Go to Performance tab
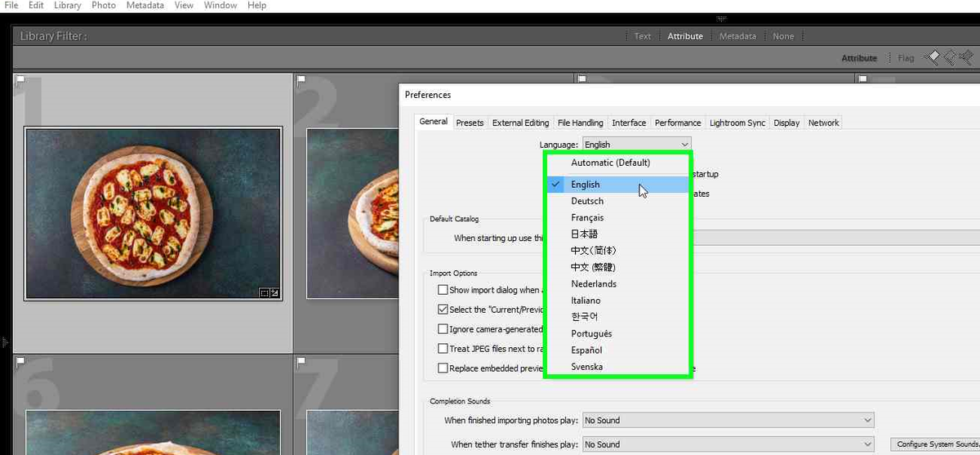Viewport: 980px width, 455px height. pos(678,123)
